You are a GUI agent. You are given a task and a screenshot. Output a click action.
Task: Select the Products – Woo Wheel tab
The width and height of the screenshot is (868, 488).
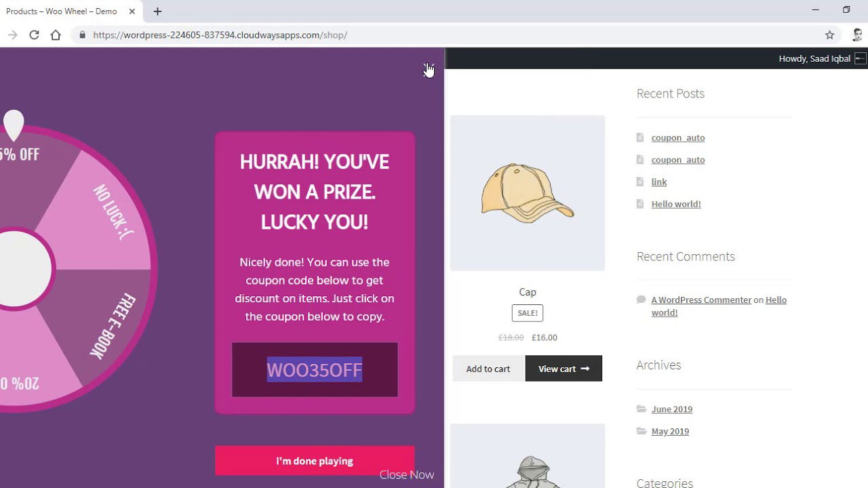(x=62, y=12)
